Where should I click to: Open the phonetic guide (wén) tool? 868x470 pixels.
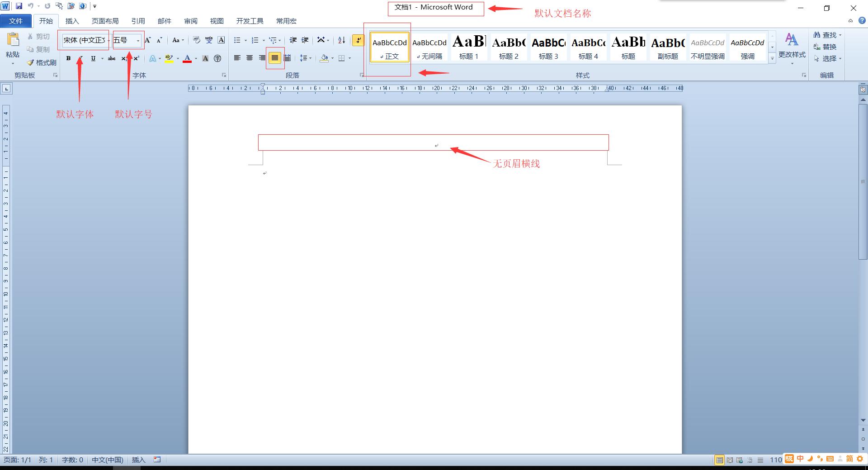208,40
